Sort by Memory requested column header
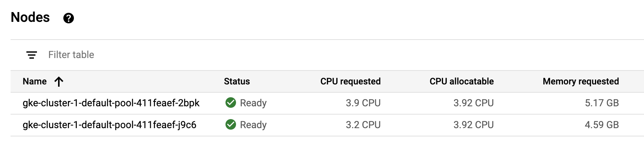644x150 pixels. [581, 81]
